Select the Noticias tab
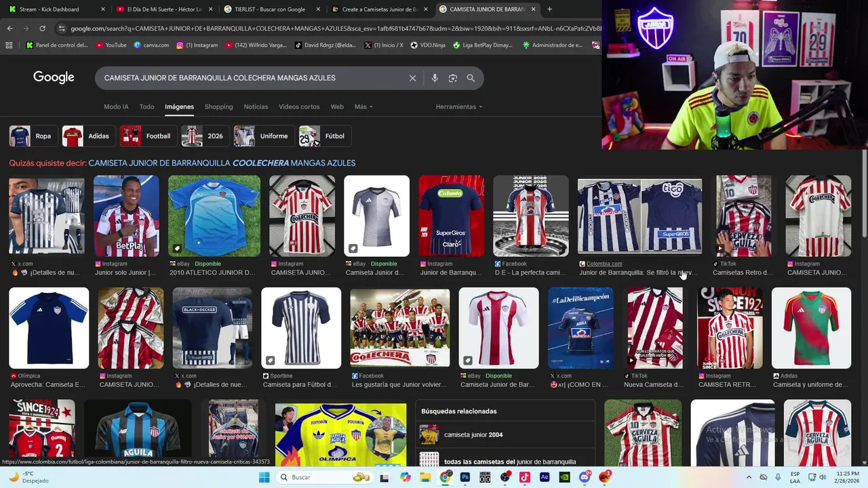Viewport: 868px width, 488px height. 256,106
